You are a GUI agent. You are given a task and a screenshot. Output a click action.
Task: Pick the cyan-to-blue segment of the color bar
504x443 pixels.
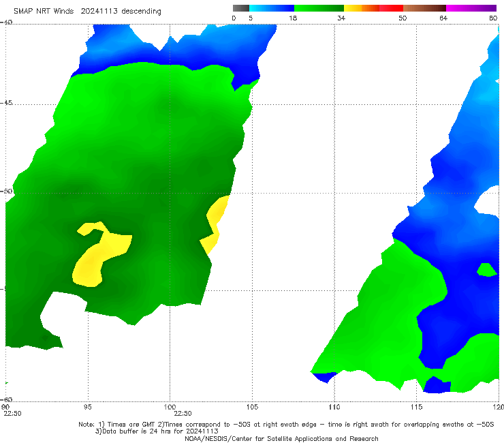(272, 8)
